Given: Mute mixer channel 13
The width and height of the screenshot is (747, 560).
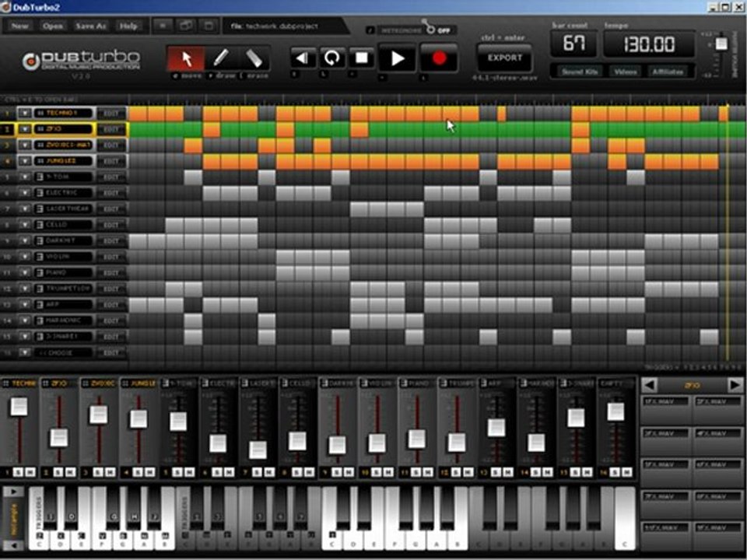Looking at the screenshot, I should 508,472.
